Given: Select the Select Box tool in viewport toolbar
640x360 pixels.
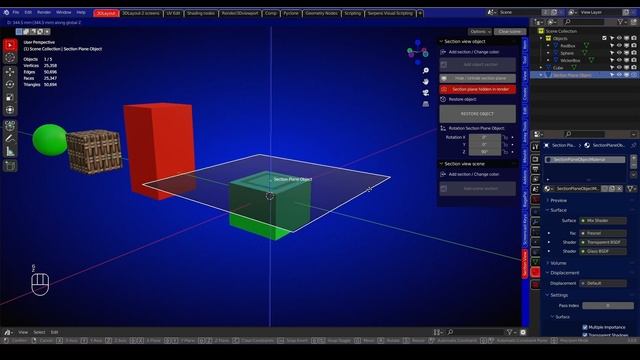Looking at the screenshot, I should click(x=10, y=45).
